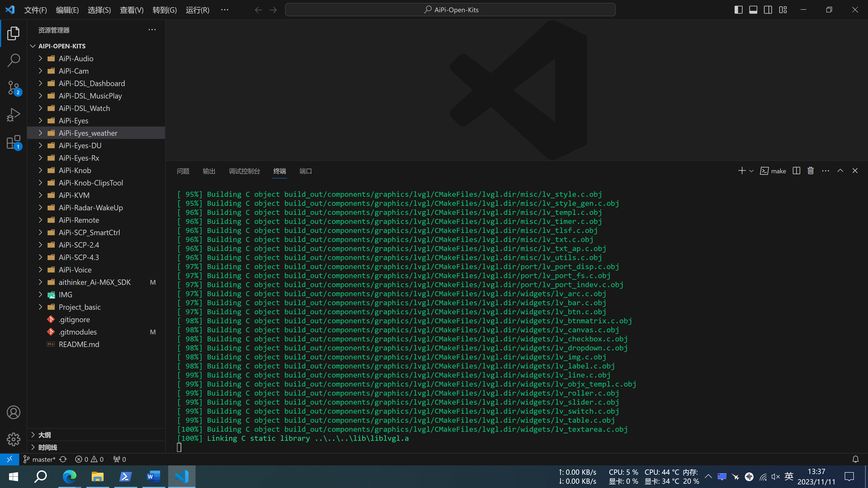Image resolution: width=868 pixels, height=488 pixels.
Task: Click the ports forwarded indicator
Action: [120, 459]
